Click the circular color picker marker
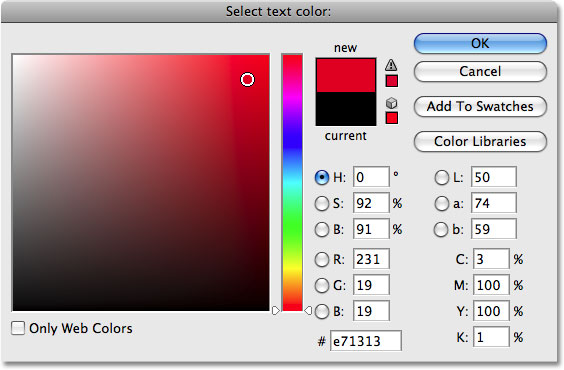Image resolution: width=564 pixels, height=370 pixels. click(x=247, y=79)
